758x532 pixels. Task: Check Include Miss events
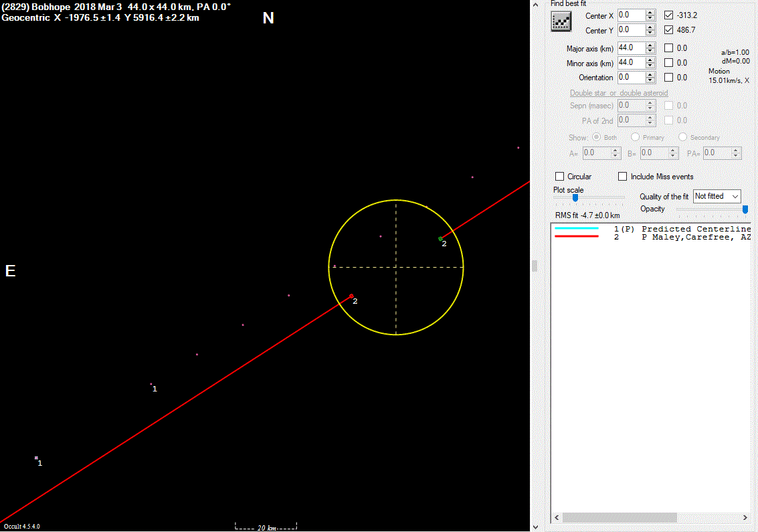point(623,177)
